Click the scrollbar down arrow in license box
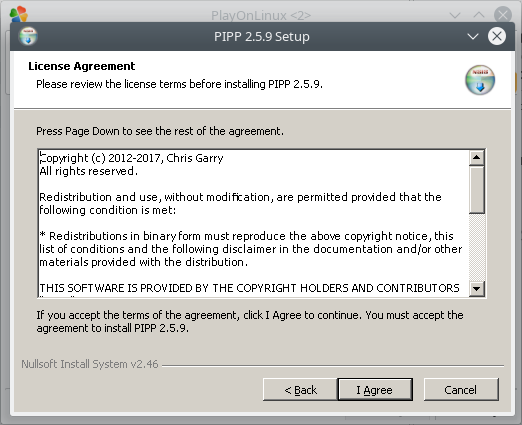The width and height of the screenshot is (522, 425). (x=477, y=288)
